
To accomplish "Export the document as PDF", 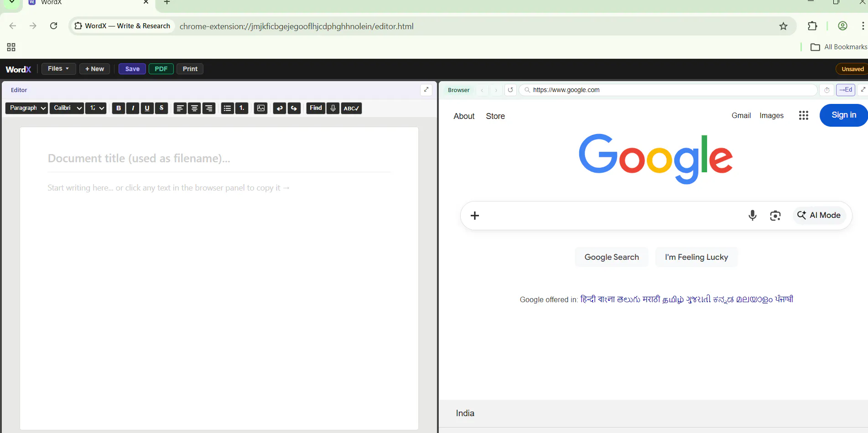I will 161,69.
